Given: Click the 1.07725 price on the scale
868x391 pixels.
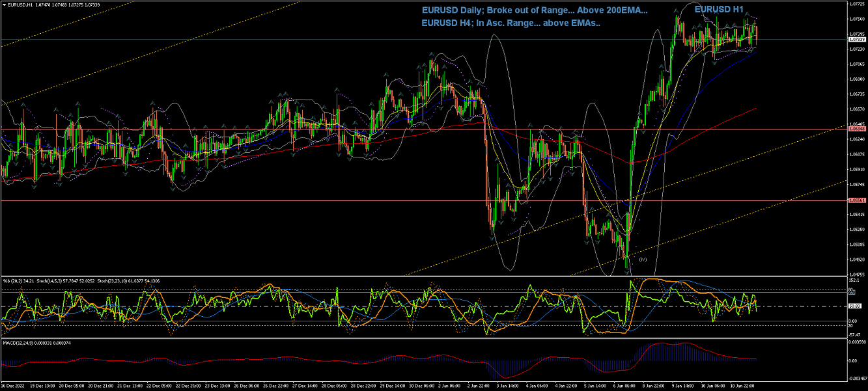Looking at the screenshot, I should tap(856, 4).
